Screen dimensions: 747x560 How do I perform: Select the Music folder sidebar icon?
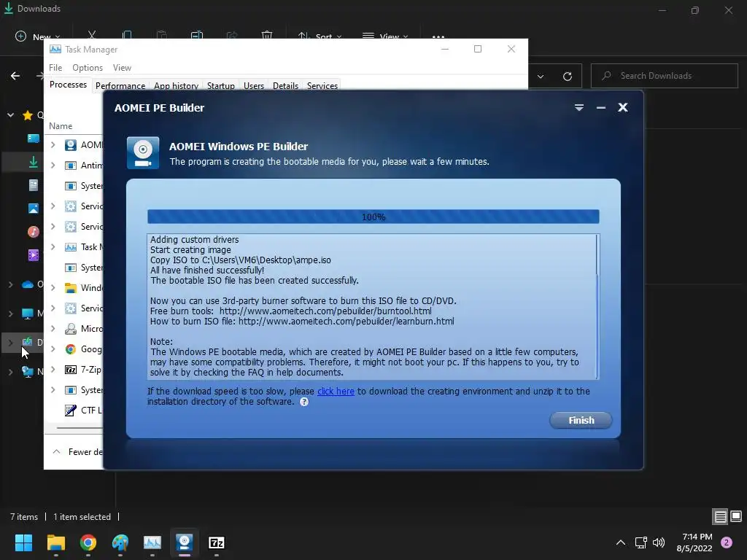pos(34,232)
